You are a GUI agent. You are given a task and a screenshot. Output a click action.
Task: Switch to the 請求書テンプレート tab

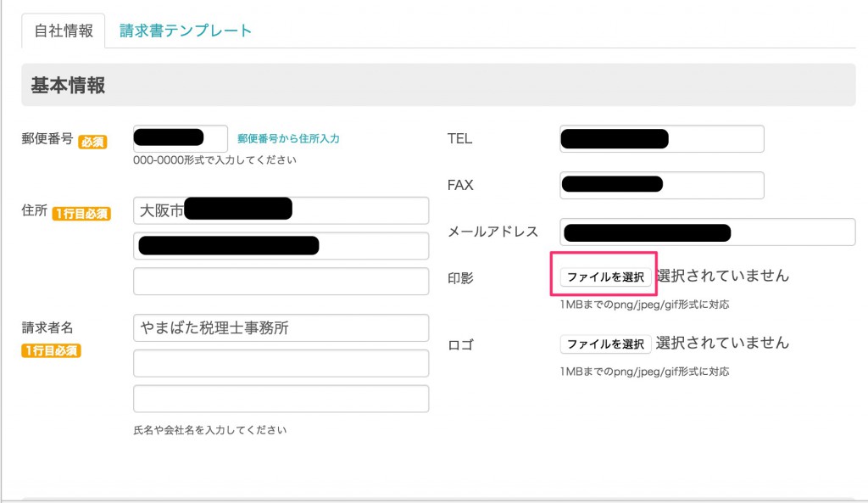coord(186,31)
